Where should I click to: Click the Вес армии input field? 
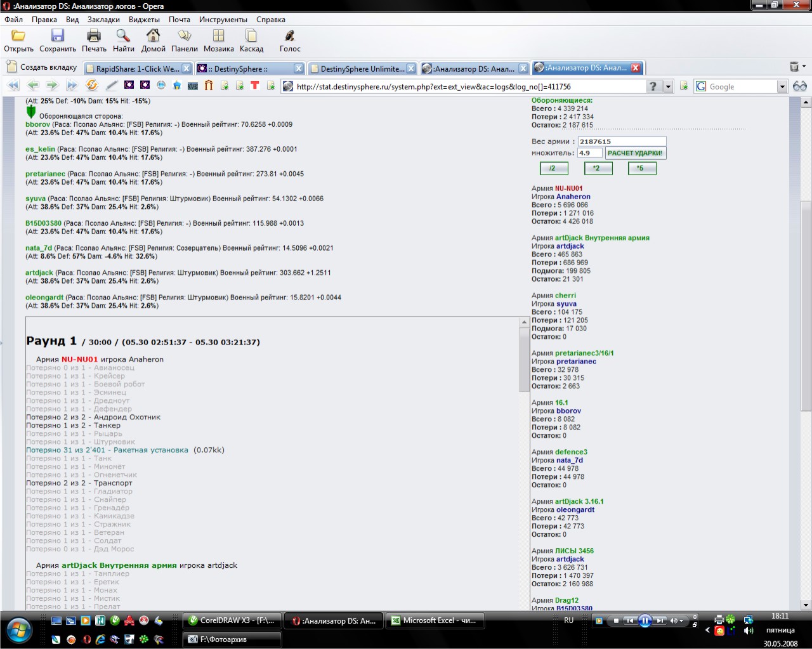click(x=621, y=141)
